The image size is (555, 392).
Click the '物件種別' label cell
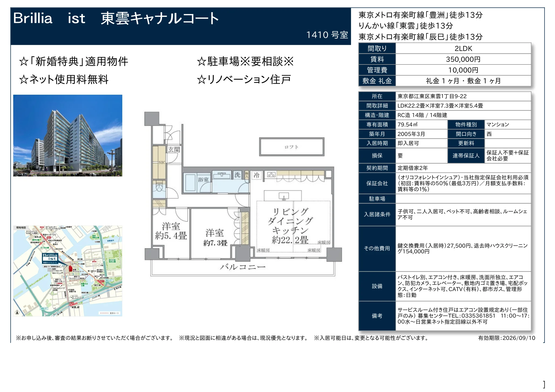click(x=466, y=125)
